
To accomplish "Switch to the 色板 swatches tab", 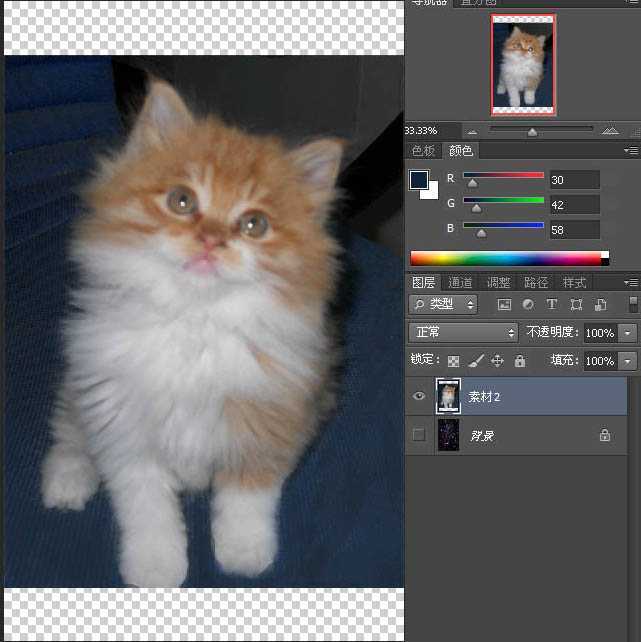I will click(423, 151).
